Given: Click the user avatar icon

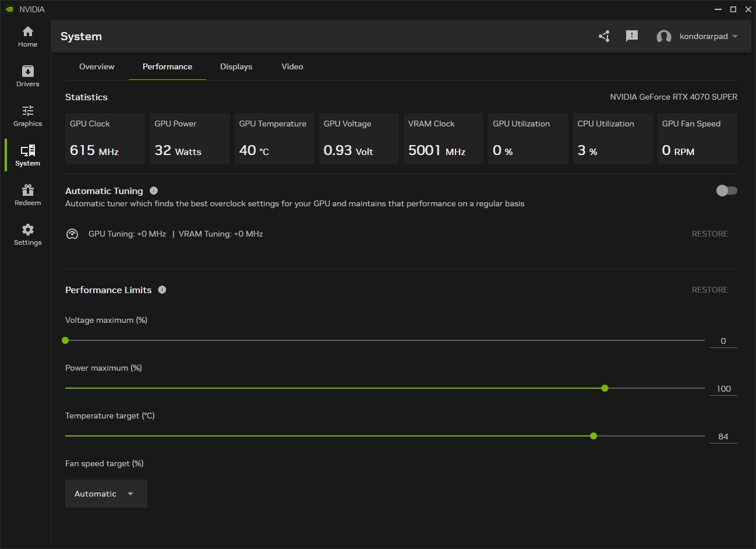Looking at the screenshot, I should click(664, 37).
